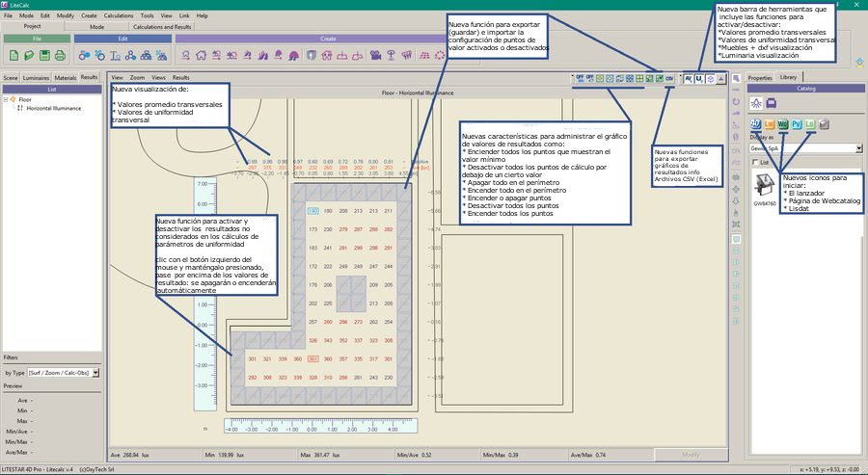Collapse the Floor tree node
This screenshot has height=475, width=868.
click(x=7, y=99)
